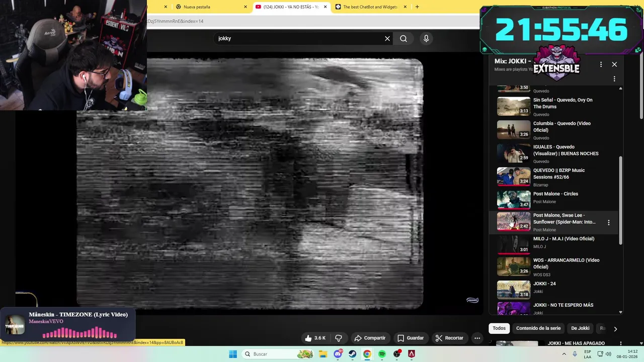Play MILO J - M.A.I thumbnail
The width and height of the screenshot is (644, 362).
tap(514, 244)
